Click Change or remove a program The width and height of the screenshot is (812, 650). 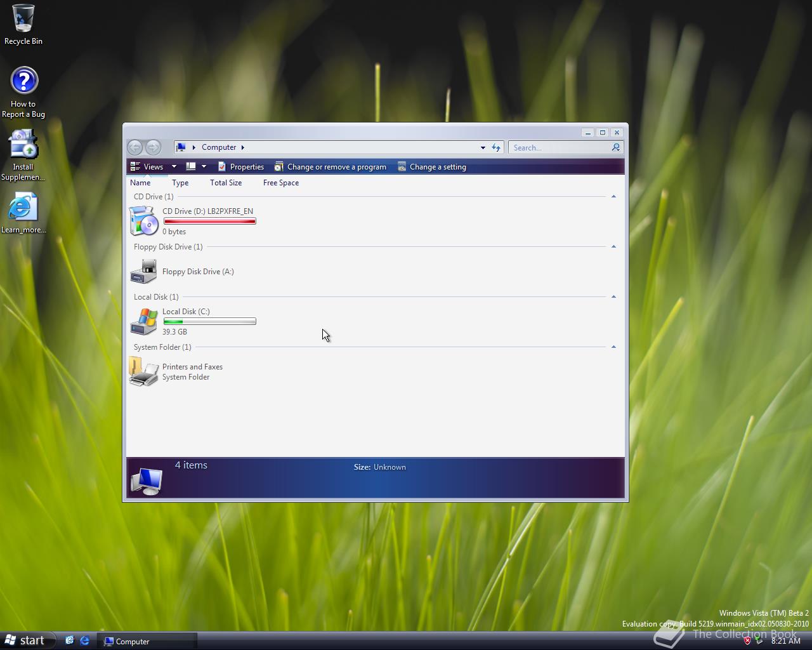pyautogui.click(x=330, y=166)
